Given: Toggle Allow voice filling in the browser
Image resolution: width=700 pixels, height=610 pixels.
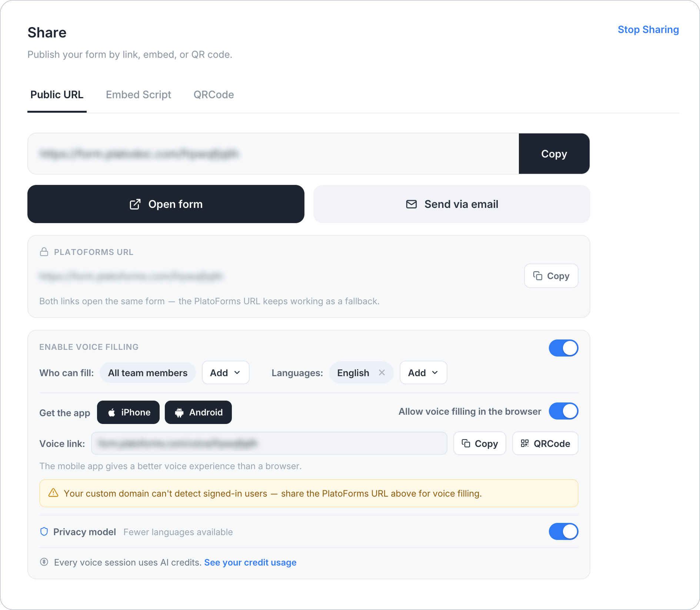Looking at the screenshot, I should [x=563, y=411].
